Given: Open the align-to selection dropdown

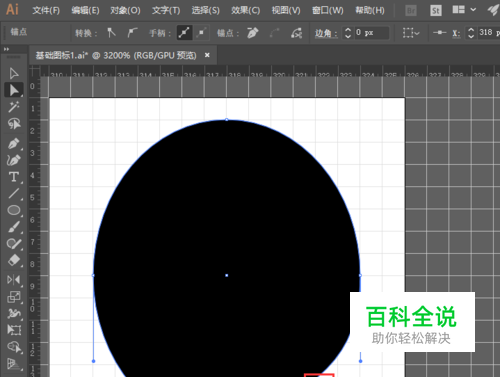Looking at the screenshot, I should 411,33.
